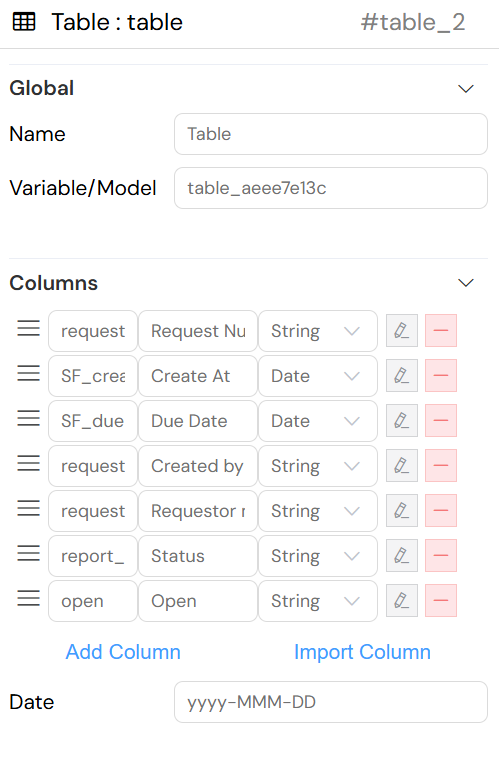Delete the Status column row

440,555
